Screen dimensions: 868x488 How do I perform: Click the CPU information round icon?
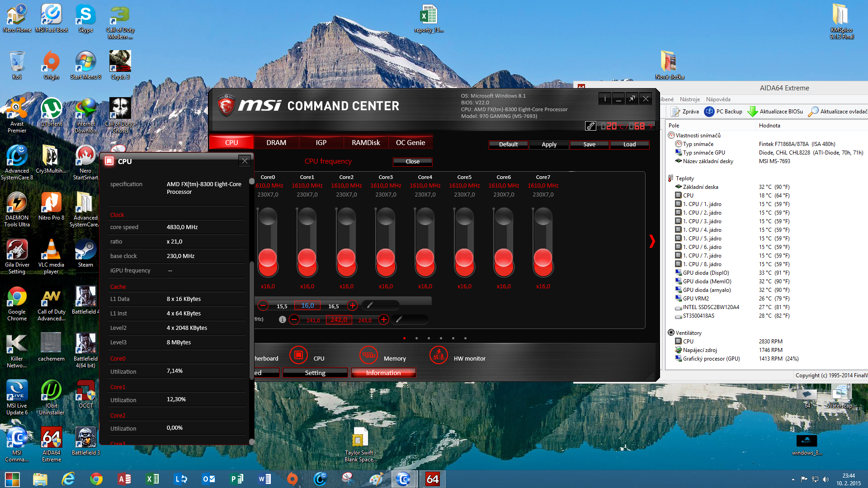pos(298,355)
